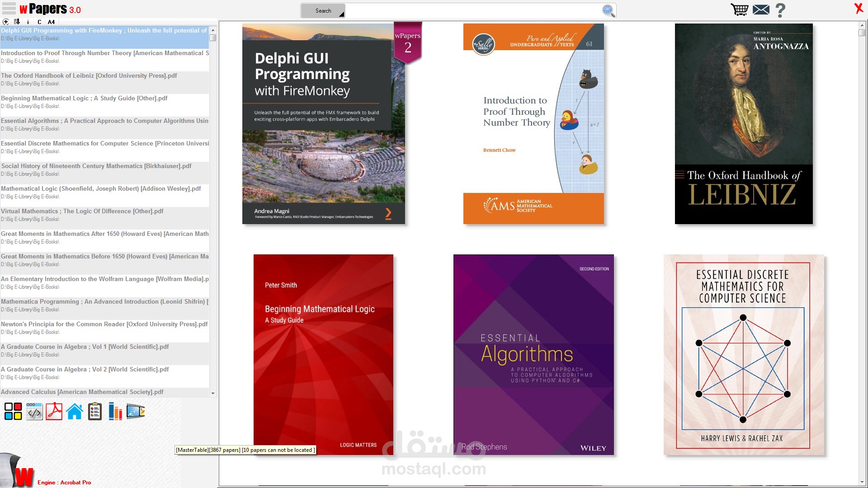
Task: Click cover gallery scrollbar up arrow
Action: point(862,25)
